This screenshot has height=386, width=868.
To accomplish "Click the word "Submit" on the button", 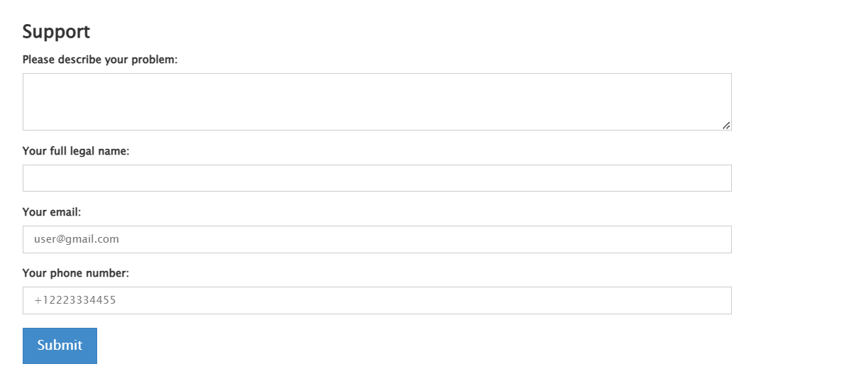I will 60,346.
